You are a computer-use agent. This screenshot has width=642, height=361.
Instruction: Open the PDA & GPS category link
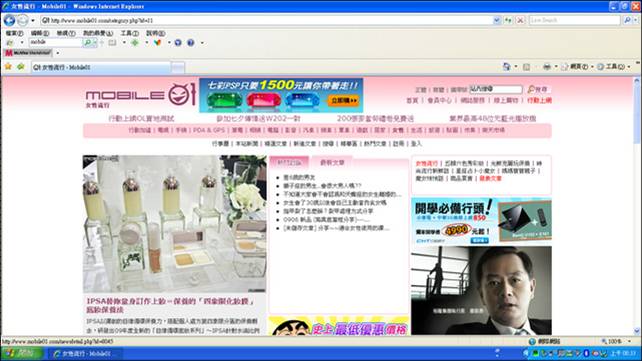[209, 130]
